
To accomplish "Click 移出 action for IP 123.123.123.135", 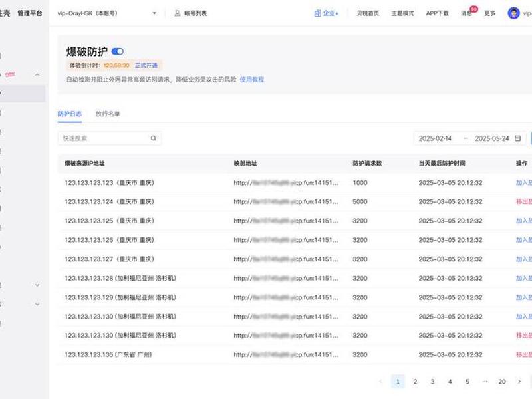I will pos(524,354).
